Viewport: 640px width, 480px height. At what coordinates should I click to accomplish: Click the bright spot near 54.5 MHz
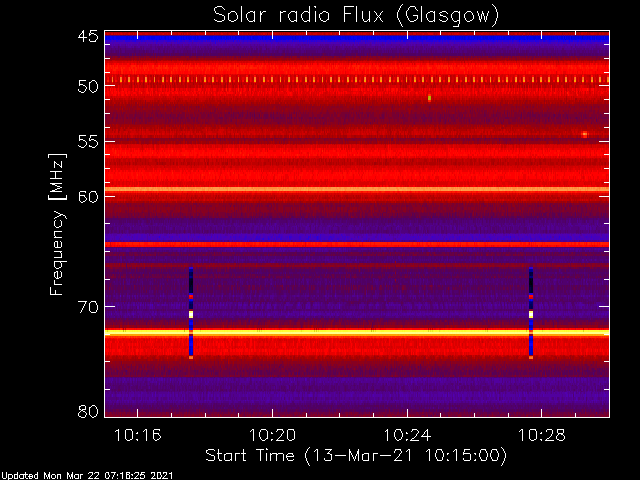(x=584, y=134)
